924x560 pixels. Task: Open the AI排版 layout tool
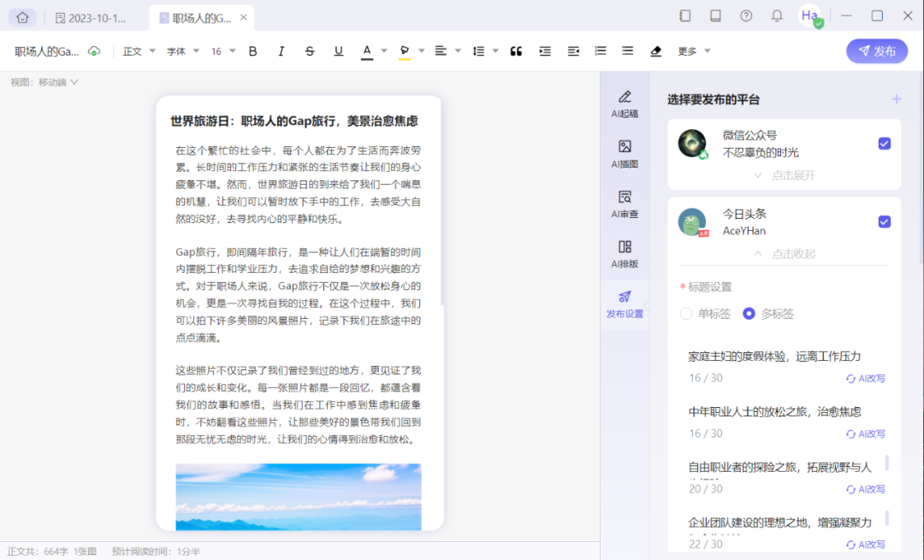625,255
